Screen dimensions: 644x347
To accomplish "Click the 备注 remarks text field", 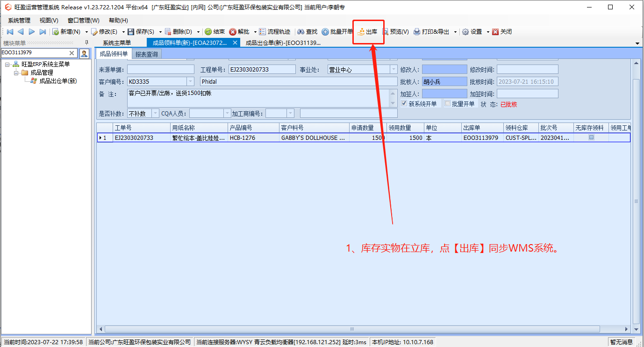I will (x=258, y=98).
